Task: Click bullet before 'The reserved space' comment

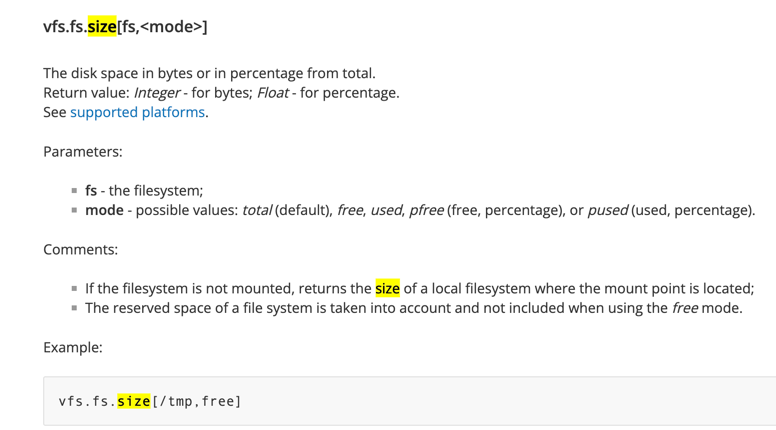Action: (74, 308)
